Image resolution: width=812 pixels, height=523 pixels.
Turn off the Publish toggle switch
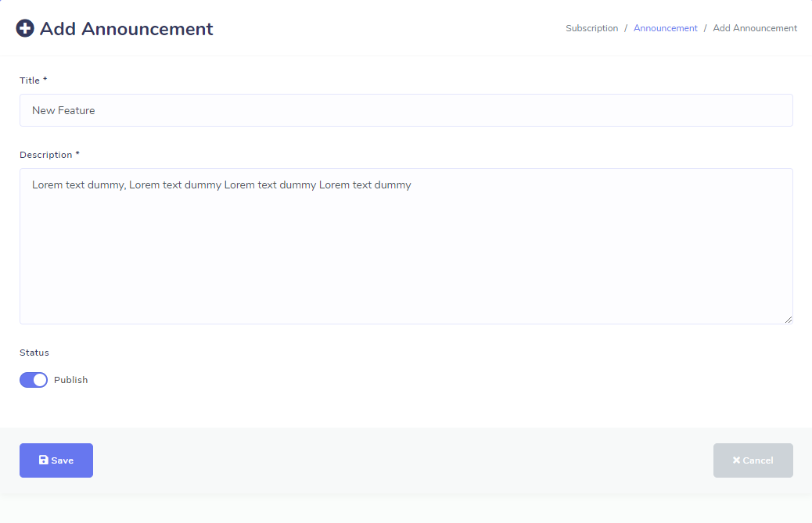(34, 380)
